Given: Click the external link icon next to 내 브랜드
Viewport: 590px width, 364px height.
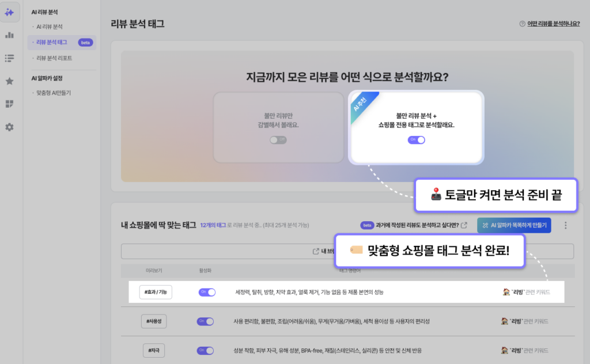Looking at the screenshot, I should point(315,251).
